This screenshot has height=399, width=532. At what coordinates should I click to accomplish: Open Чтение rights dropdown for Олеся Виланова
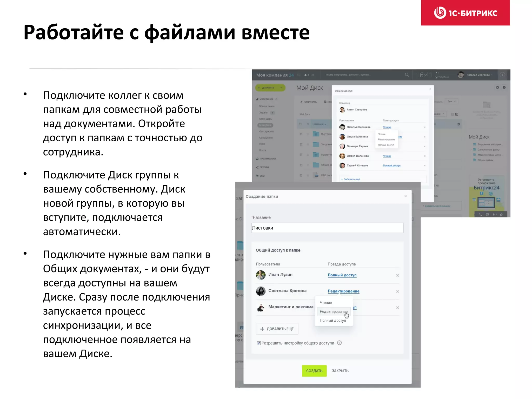(x=387, y=156)
